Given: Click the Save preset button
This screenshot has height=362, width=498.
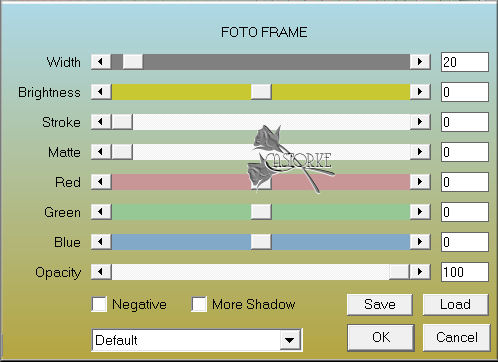Looking at the screenshot, I should click(x=380, y=304).
